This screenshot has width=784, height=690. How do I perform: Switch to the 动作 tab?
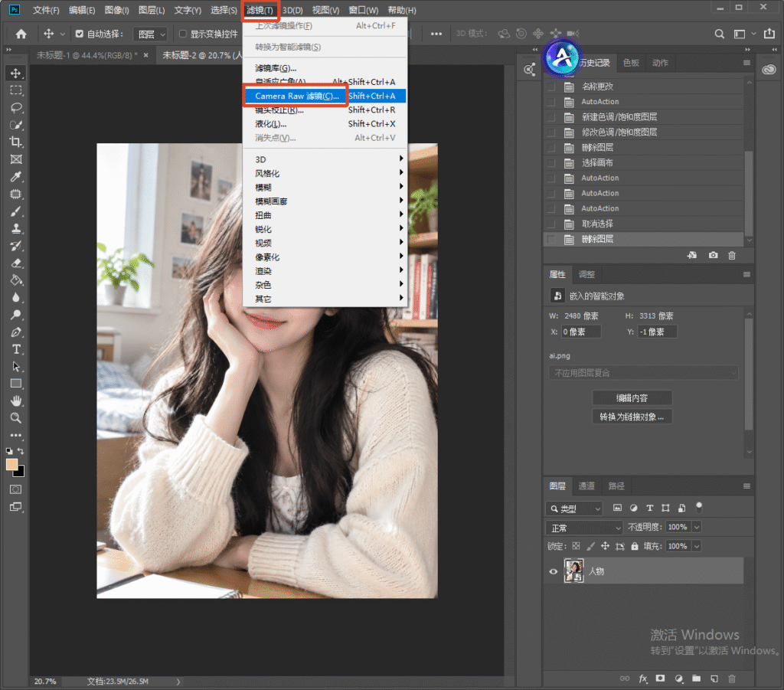point(660,63)
